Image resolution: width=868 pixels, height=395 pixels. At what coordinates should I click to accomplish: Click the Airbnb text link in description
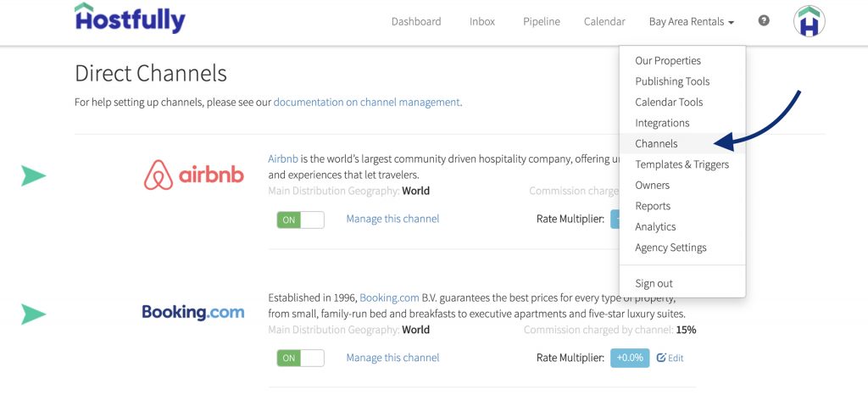283,159
